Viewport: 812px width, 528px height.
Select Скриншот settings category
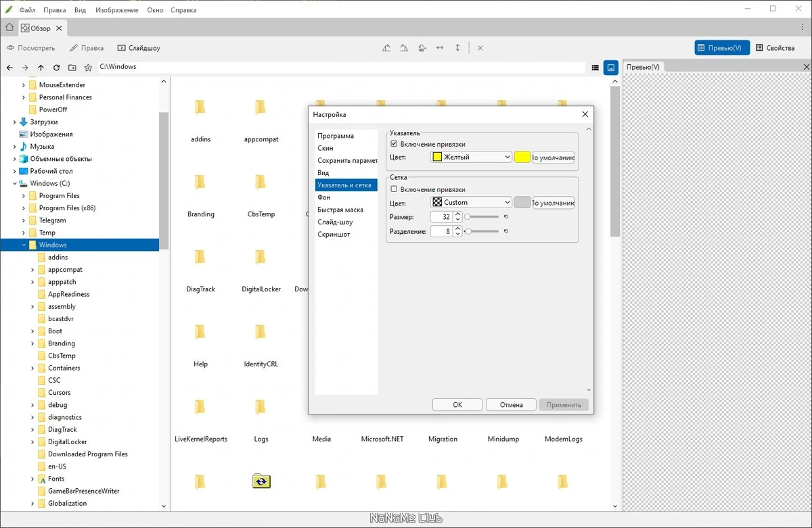coord(346,234)
